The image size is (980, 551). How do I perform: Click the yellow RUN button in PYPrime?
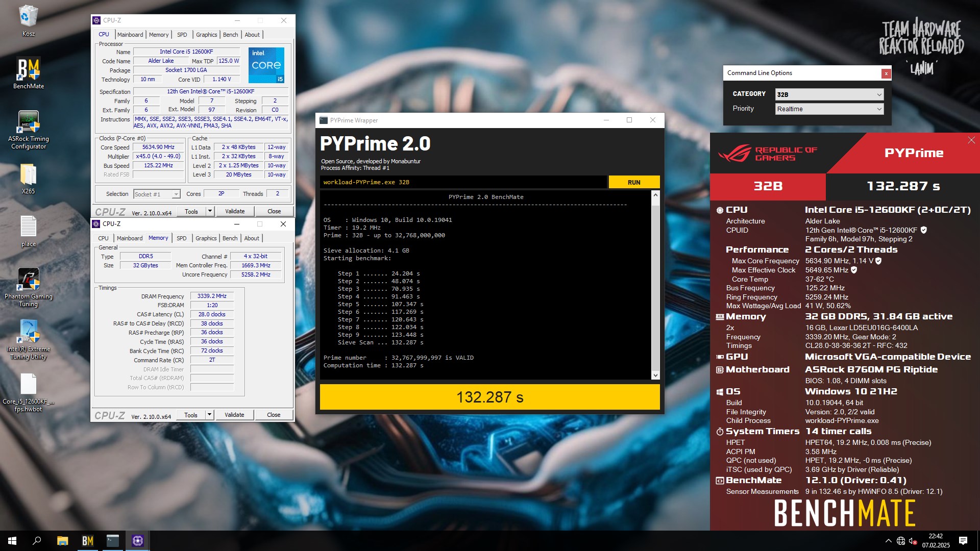coord(634,182)
